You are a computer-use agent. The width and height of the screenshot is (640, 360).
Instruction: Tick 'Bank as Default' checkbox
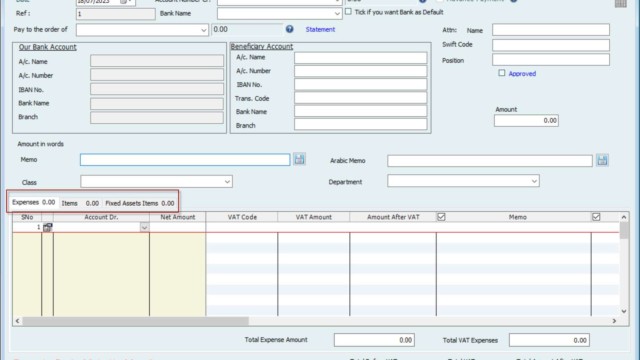point(348,12)
